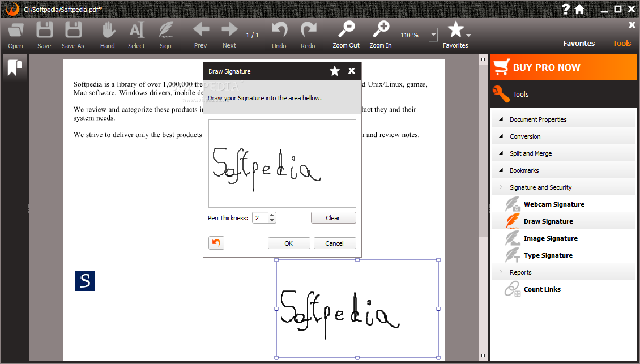Confirm the signature with OK
Viewport: 640px width, 364px height.
click(x=289, y=243)
